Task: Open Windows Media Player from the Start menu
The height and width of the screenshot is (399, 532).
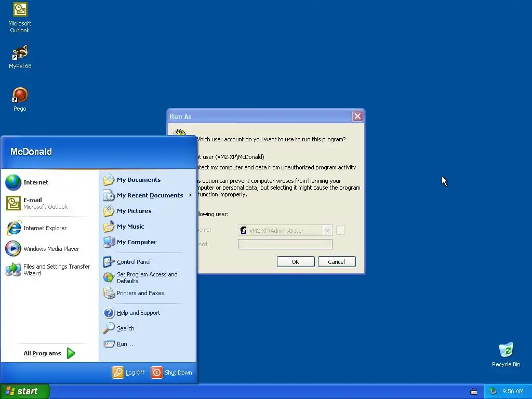Action: click(49, 249)
